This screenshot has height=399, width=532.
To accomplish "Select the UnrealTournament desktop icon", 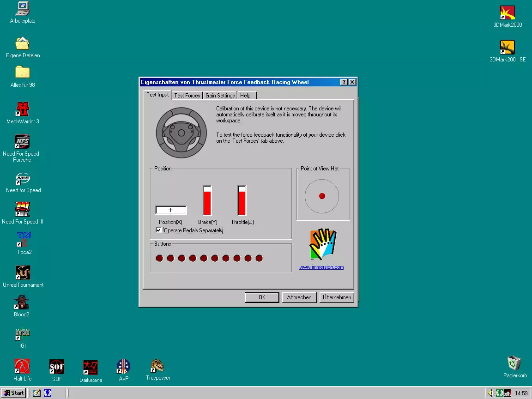I will click(x=23, y=272).
